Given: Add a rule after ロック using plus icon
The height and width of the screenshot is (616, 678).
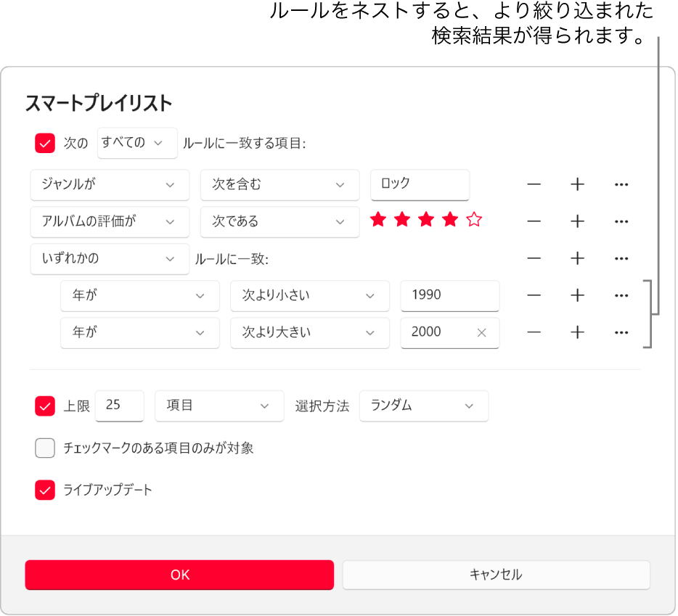Looking at the screenshot, I should coord(577,184).
